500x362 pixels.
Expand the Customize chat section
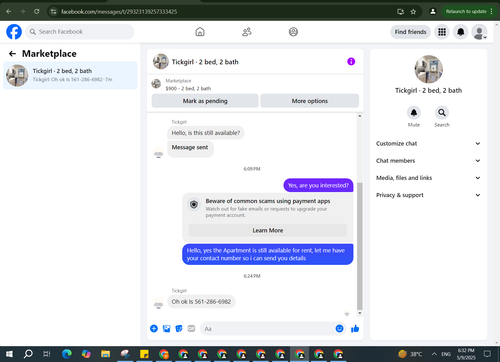[428, 144]
